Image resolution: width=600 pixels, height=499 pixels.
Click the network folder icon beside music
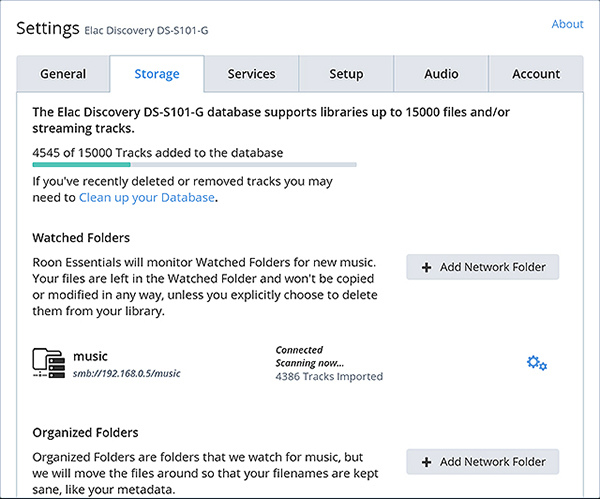[x=49, y=363]
